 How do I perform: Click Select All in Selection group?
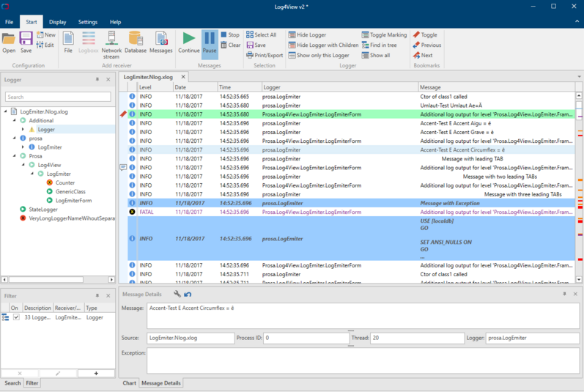tap(261, 34)
